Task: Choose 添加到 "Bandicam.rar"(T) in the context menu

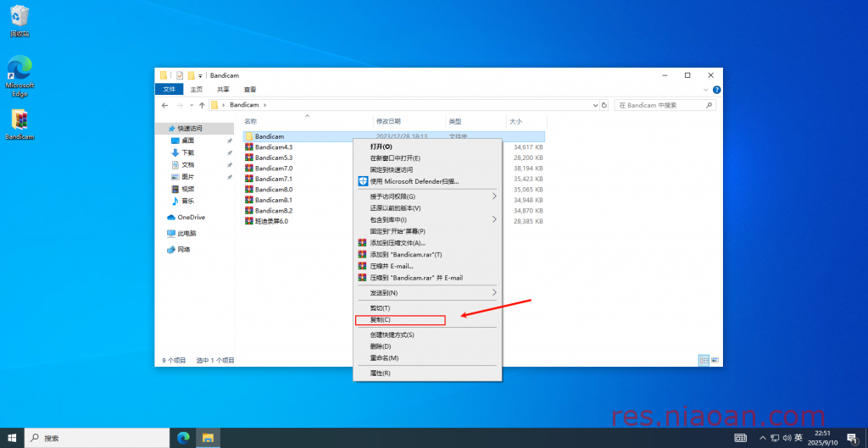Action: click(427, 254)
